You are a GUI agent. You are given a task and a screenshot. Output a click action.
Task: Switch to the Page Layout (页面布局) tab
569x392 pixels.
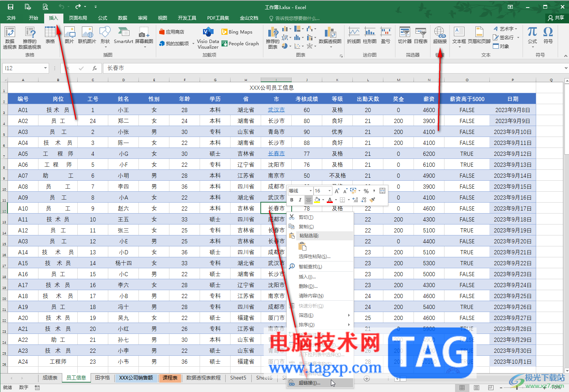(x=78, y=18)
